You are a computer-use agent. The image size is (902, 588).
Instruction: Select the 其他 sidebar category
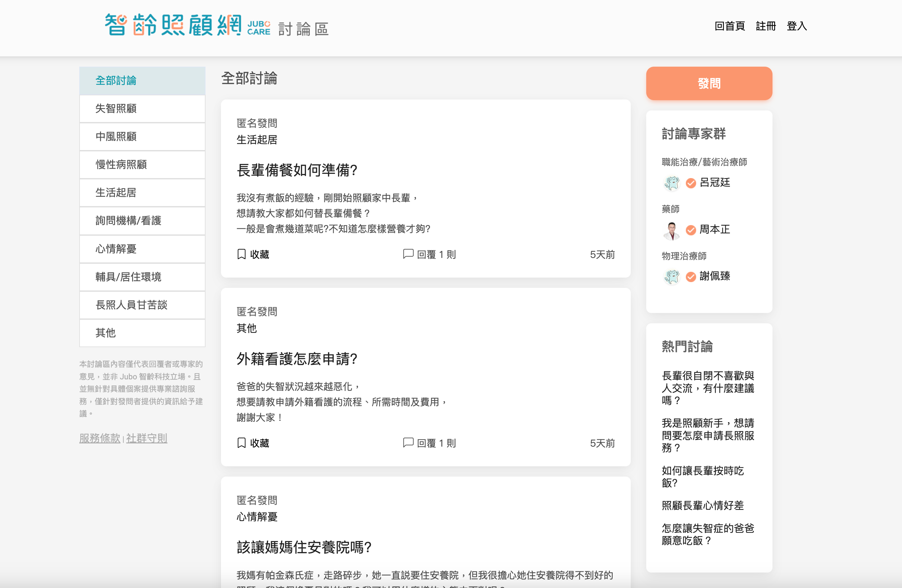[142, 333]
